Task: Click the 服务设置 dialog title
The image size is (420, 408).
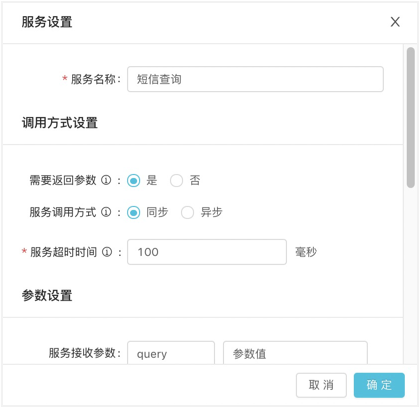Action: pyautogui.click(x=47, y=22)
